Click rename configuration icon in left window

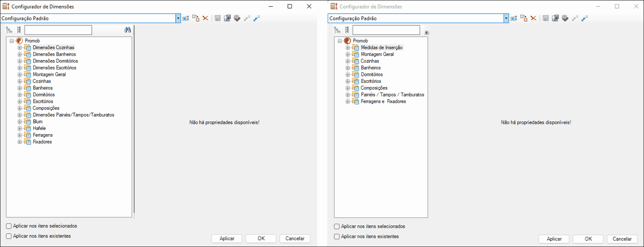point(186,18)
